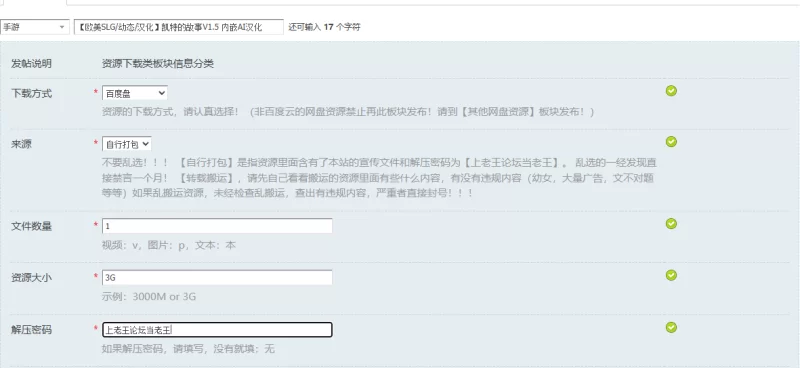
Task: Click the hint 如果解压密码，请填写，没有就填：无
Action: point(188,349)
